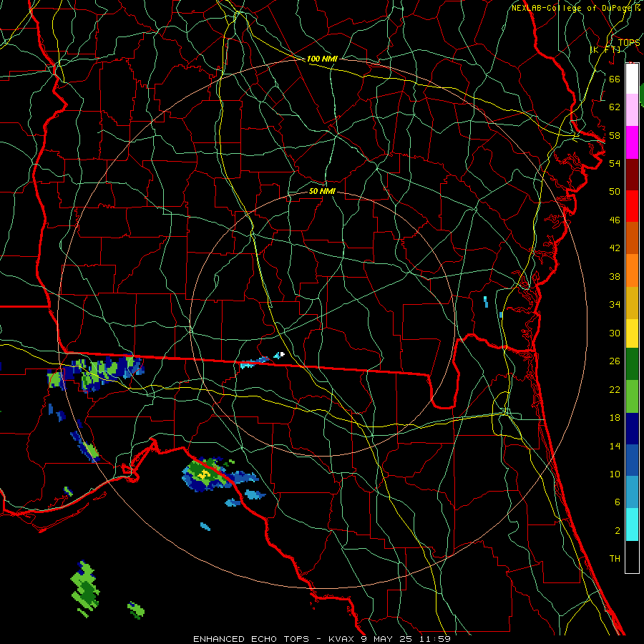Screen dimensions: 644x644
Task: Pick the bright orange legend swatch
Action: (x=632, y=270)
